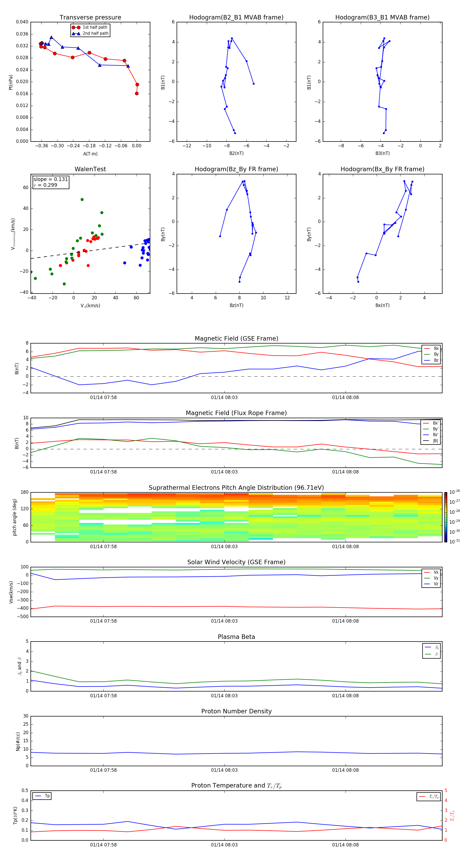Viewport: 473px width, 868px height.
Task: Click the 'Tp(10^6K)' y-axis label
Action: [15, 815]
